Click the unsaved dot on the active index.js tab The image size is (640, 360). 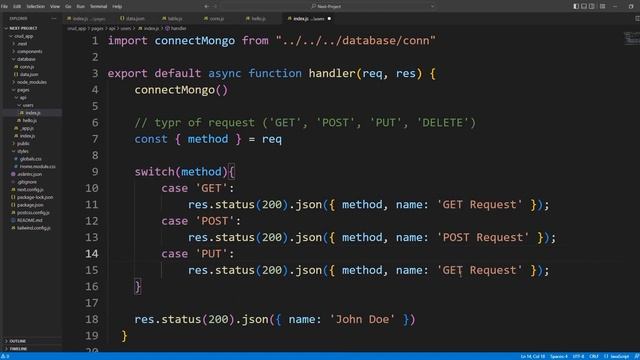pos(329,19)
